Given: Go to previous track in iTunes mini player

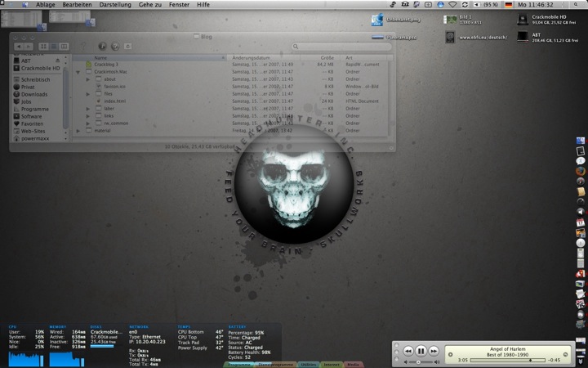Looking at the screenshot, I should pyautogui.click(x=408, y=351).
